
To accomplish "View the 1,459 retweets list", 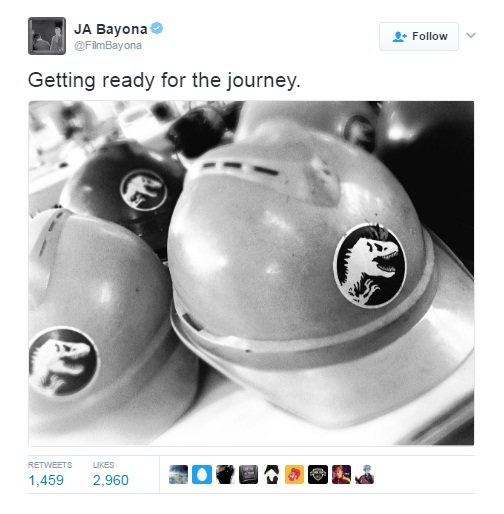I will [x=46, y=480].
